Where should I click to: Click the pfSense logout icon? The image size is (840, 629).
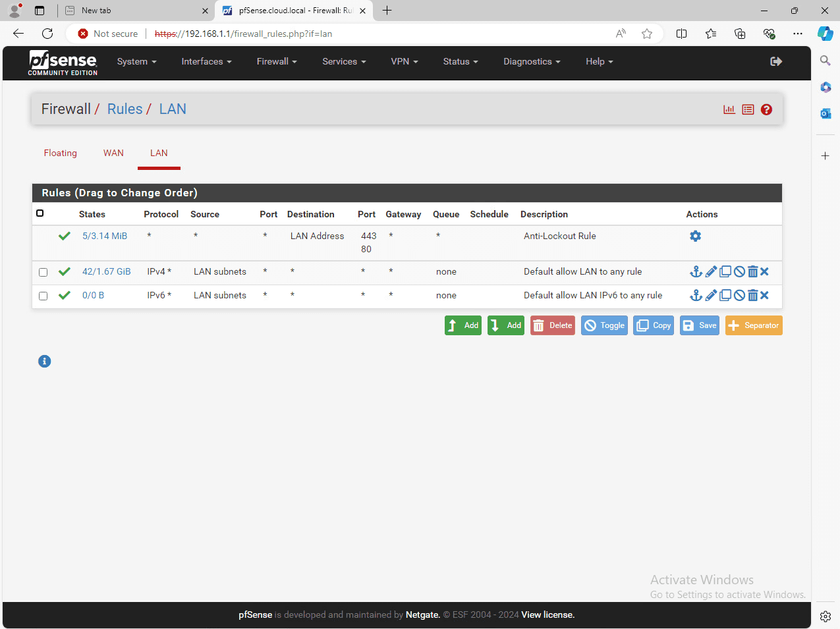pyautogui.click(x=776, y=61)
